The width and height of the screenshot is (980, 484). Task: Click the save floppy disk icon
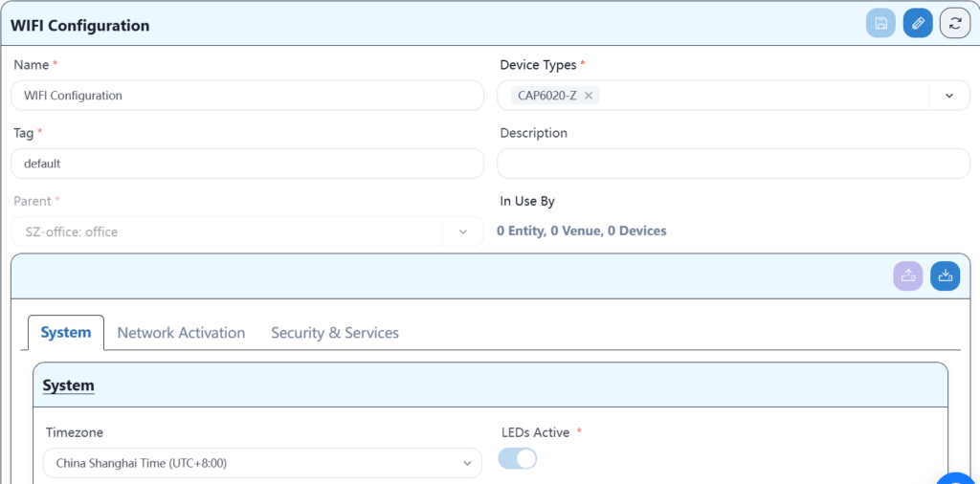(880, 23)
